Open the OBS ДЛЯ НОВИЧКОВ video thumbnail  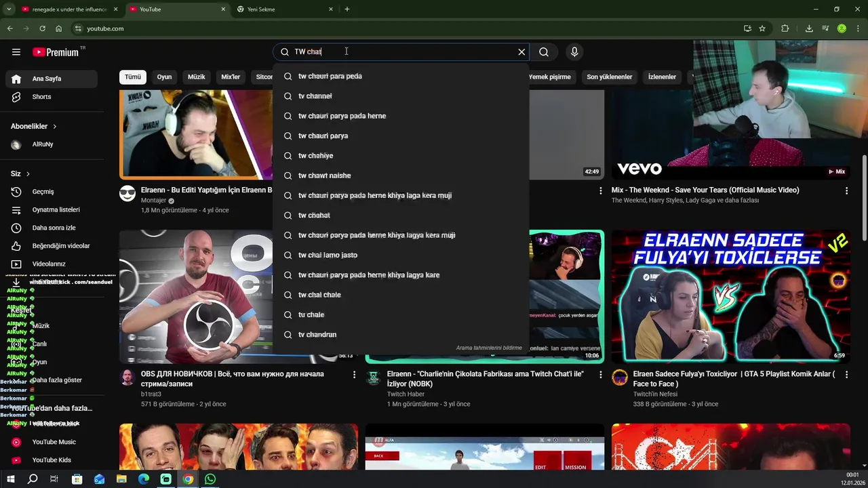pyautogui.click(x=196, y=296)
